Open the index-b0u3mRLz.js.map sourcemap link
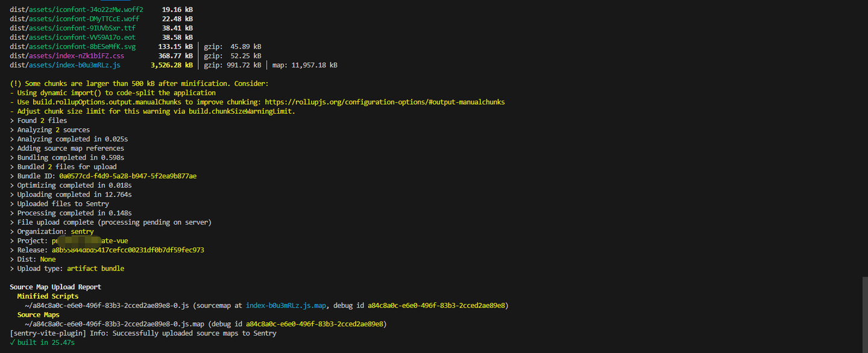Viewport: 868px width, 353px height. [x=286, y=306]
